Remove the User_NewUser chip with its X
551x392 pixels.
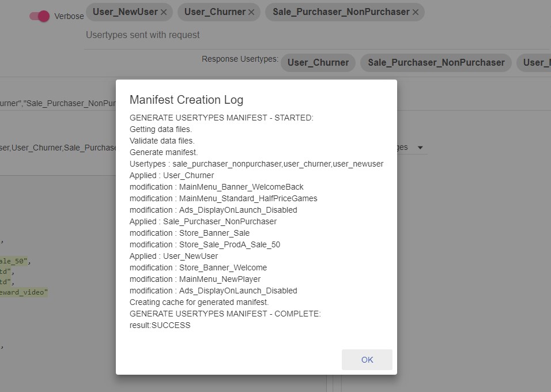point(164,12)
